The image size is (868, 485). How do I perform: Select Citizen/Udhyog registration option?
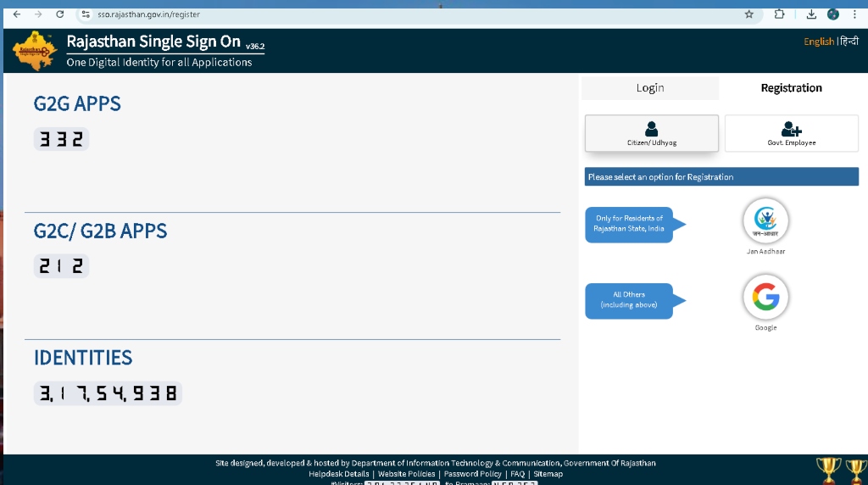(652, 133)
